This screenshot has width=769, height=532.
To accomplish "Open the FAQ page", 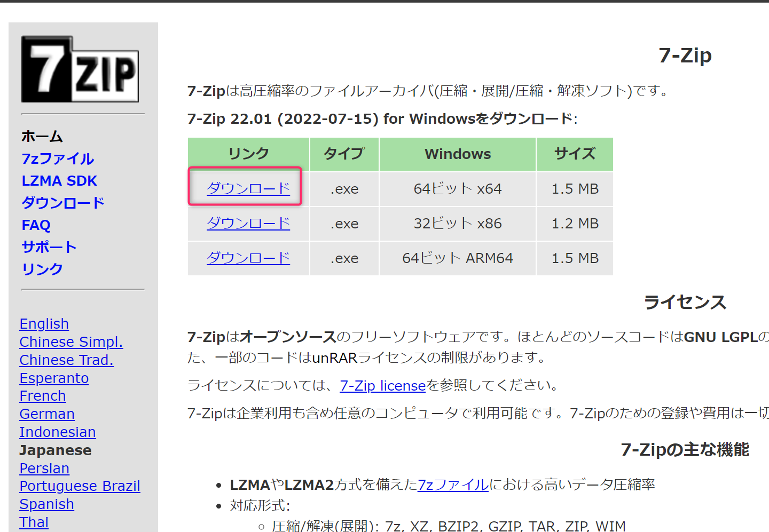I will [36, 225].
